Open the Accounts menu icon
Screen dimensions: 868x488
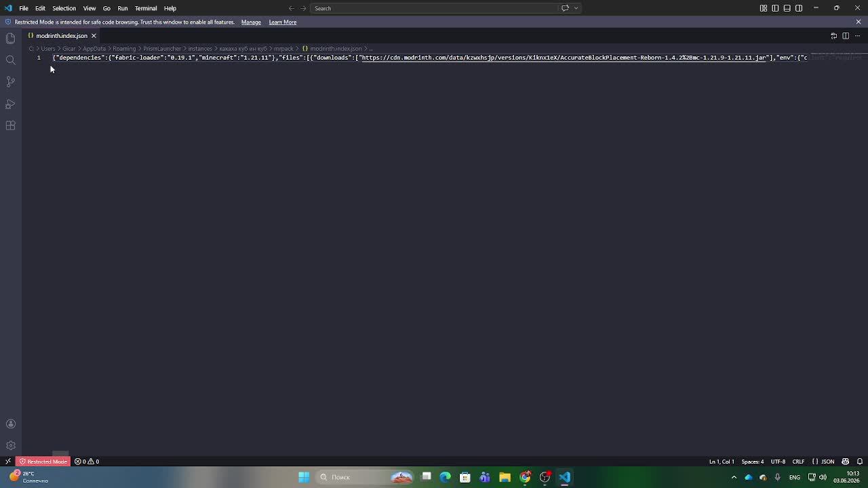point(10,424)
